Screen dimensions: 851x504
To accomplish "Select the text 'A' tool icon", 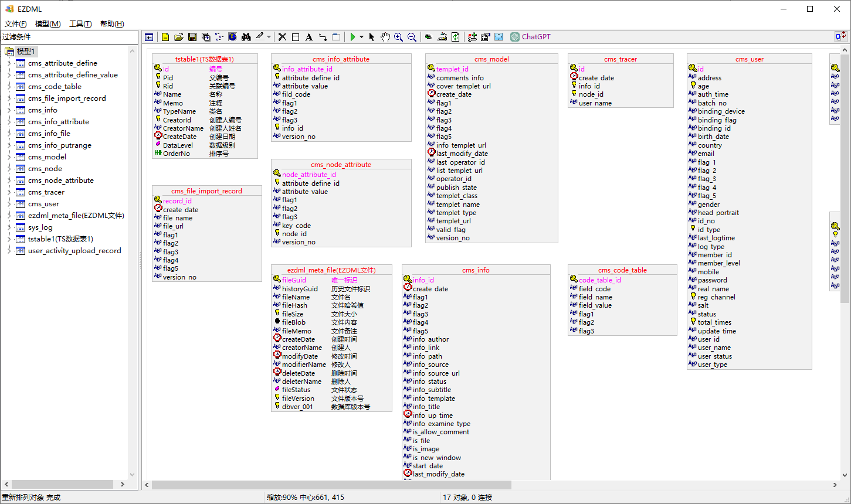I will (x=309, y=37).
